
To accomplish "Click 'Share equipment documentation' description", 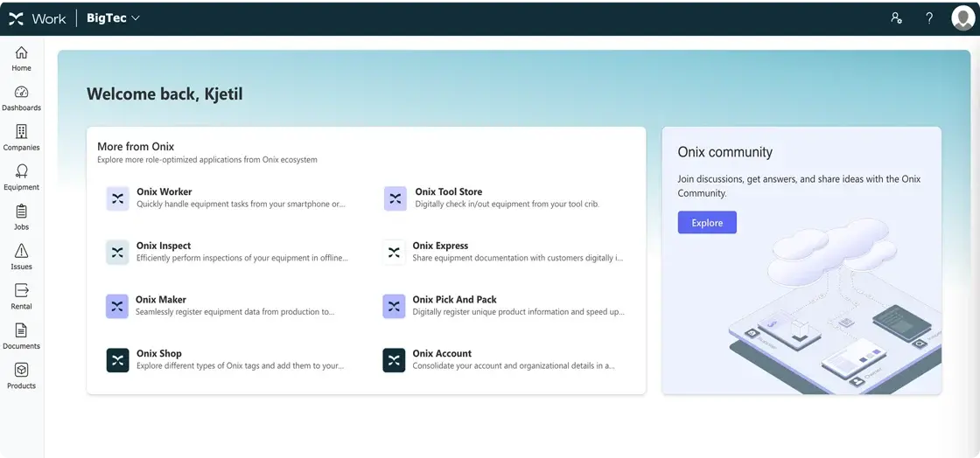I will tap(517, 258).
